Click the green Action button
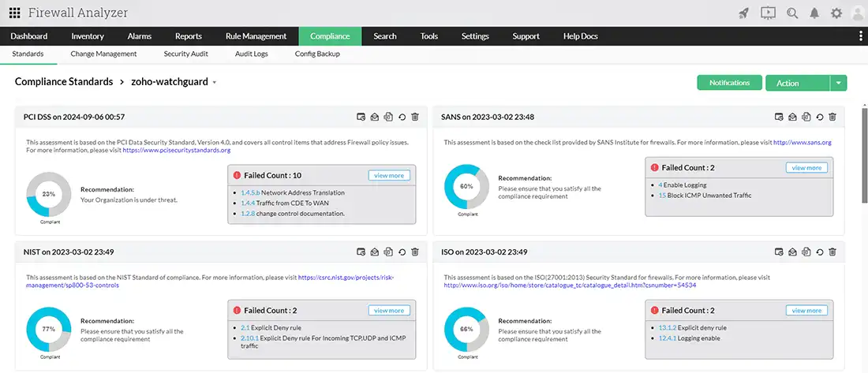Viewport: 868px width, 373px height. tap(798, 83)
